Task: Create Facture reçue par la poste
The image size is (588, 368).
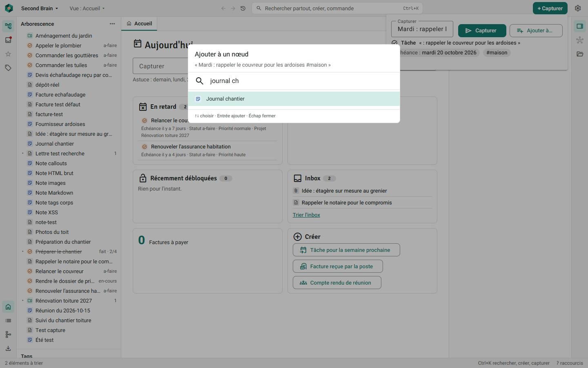Action: click(338, 266)
